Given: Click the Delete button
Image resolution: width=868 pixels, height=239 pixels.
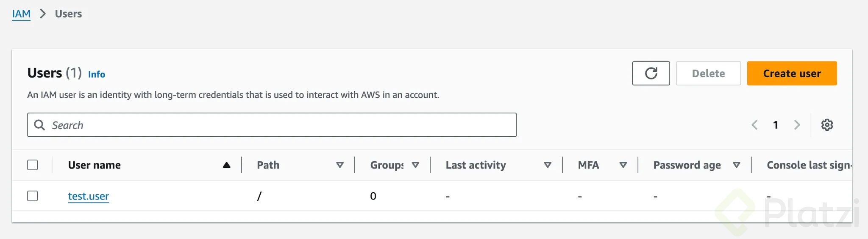Looking at the screenshot, I should (x=708, y=73).
